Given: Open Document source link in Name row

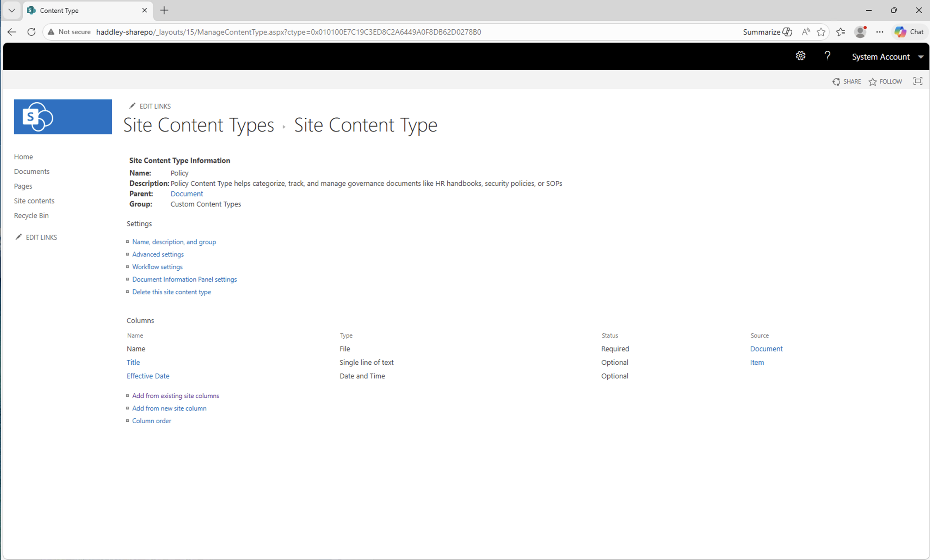Looking at the screenshot, I should (x=766, y=349).
